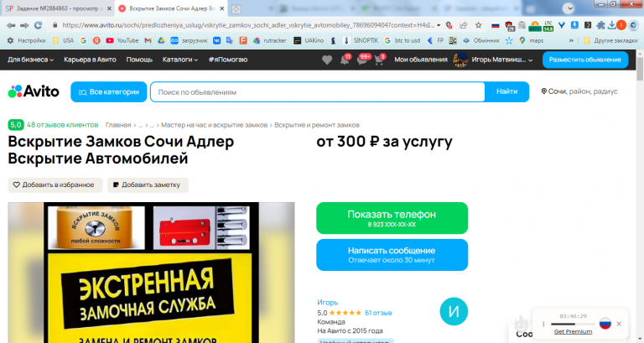
Task: Open Карьера в Авито link
Action: click(90, 60)
